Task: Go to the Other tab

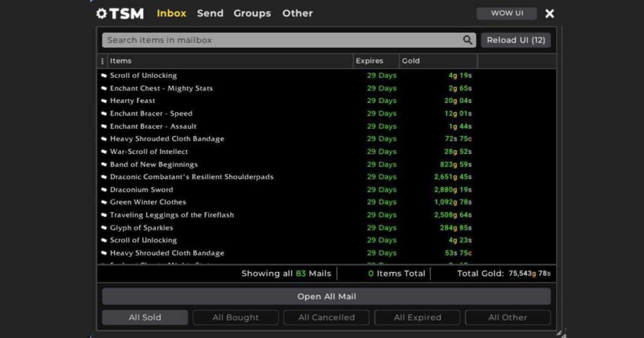Action: [297, 13]
